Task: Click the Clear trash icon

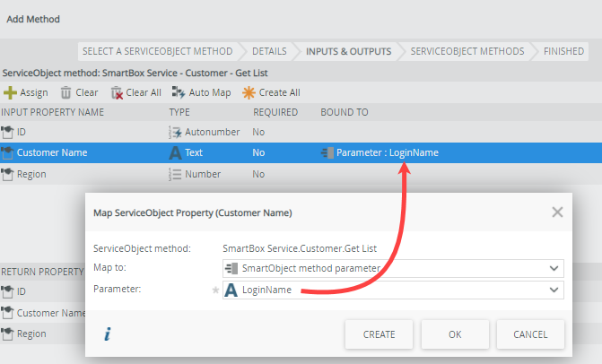Action: click(66, 92)
